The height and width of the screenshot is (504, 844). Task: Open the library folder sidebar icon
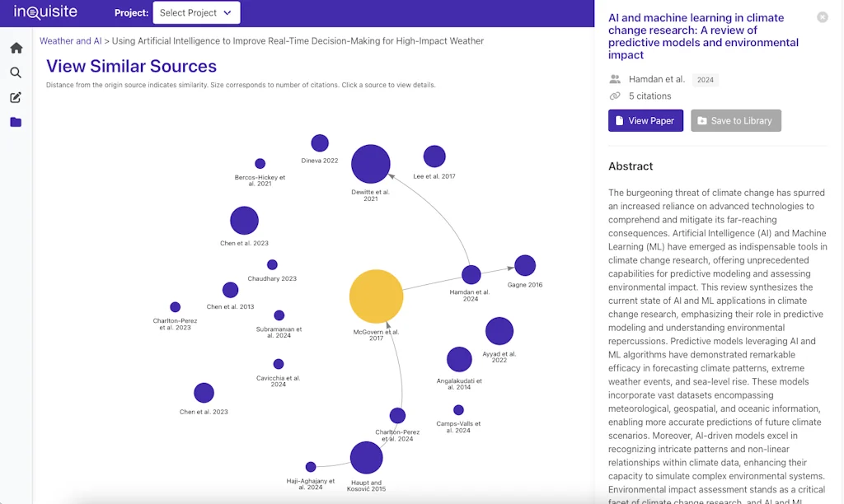[x=16, y=122]
